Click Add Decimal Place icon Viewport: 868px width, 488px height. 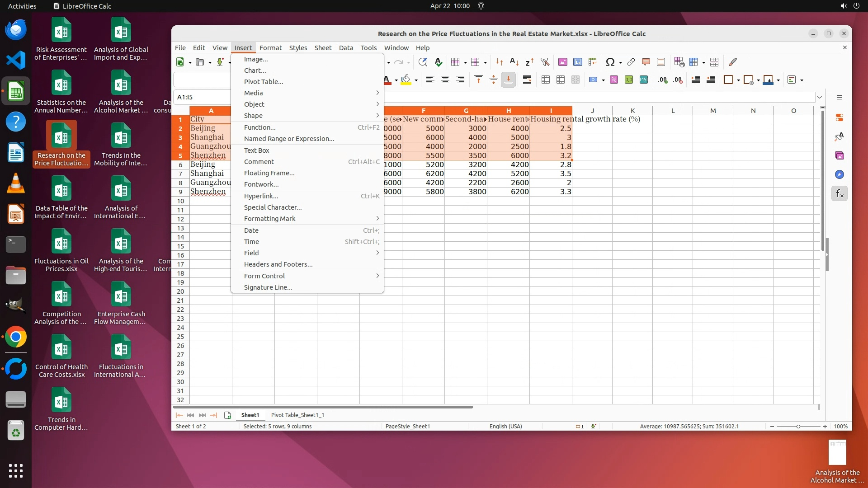click(663, 80)
